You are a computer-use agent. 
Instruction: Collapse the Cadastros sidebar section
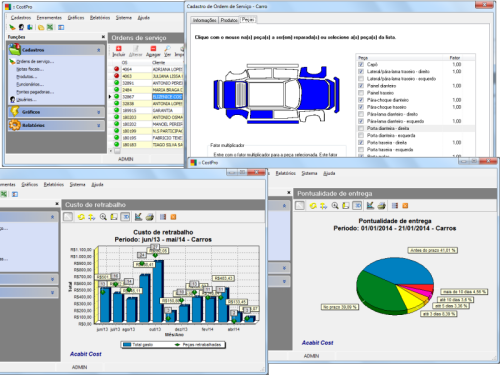[99, 50]
